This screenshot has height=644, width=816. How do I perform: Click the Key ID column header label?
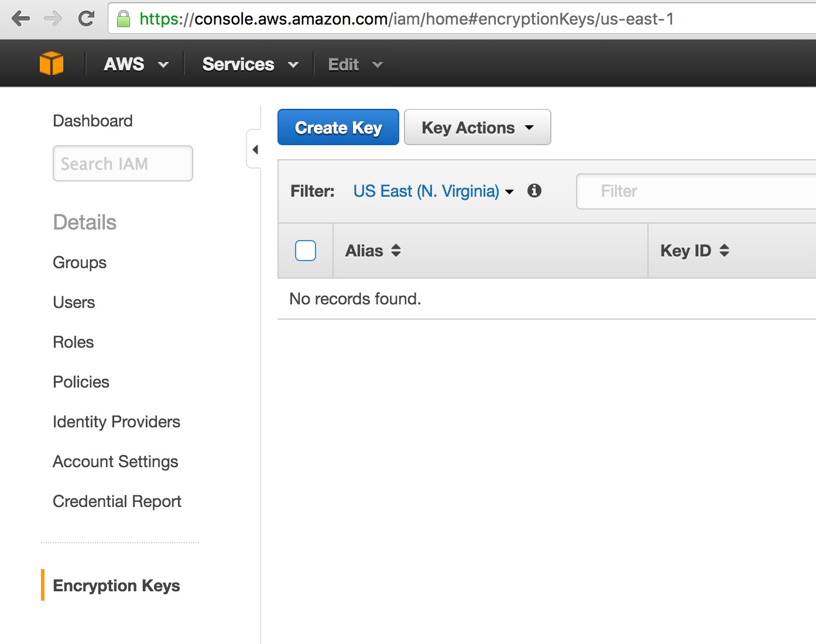pyautogui.click(x=685, y=251)
